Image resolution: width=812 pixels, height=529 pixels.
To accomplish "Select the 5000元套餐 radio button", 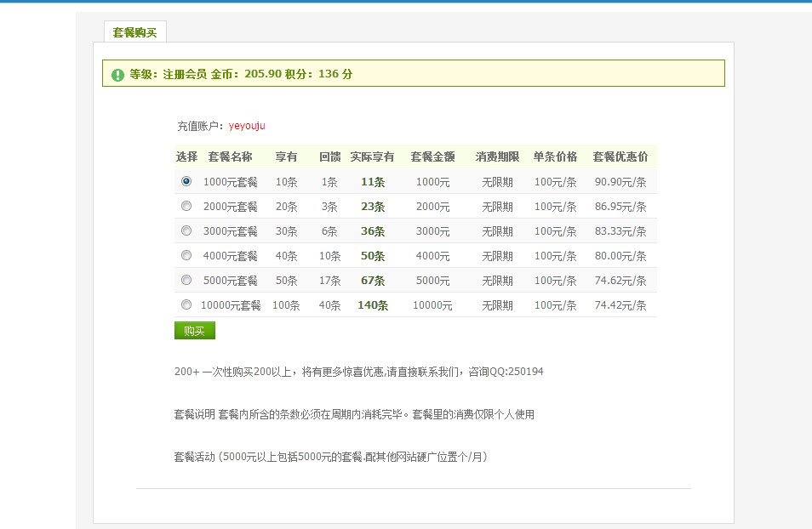I will [186, 280].
